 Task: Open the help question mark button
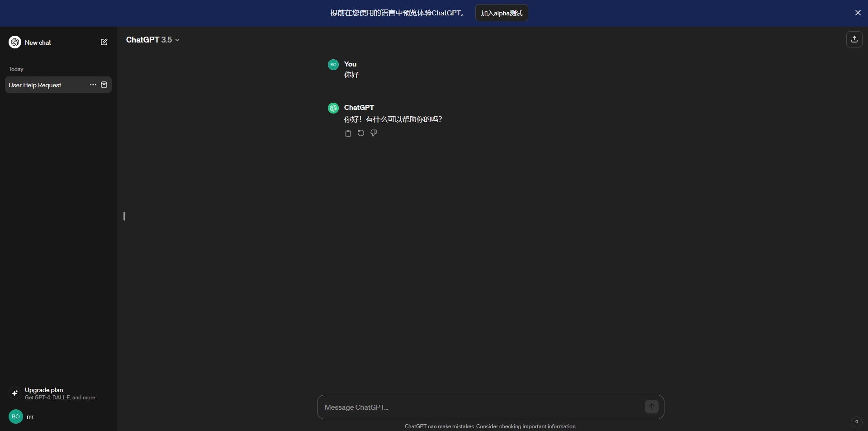[x=856, y=422]
